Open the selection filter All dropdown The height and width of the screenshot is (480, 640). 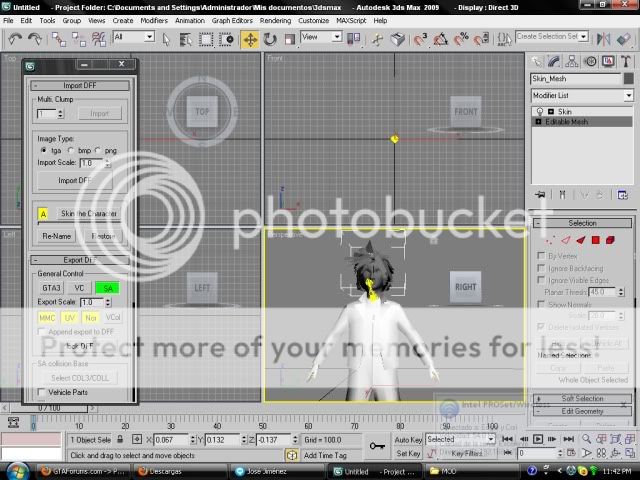pyautogui.click(x=133, y=37)
